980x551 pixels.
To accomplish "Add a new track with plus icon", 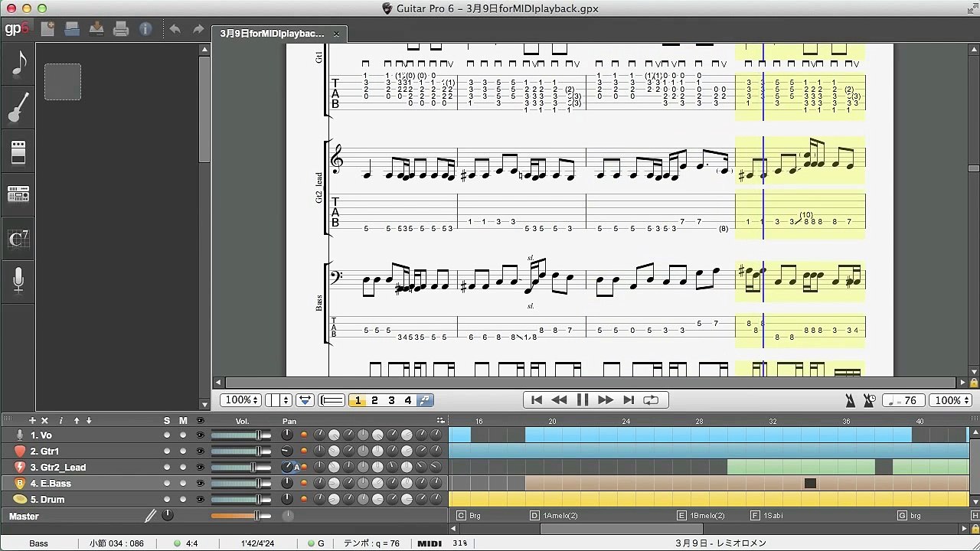I will 32,421.
